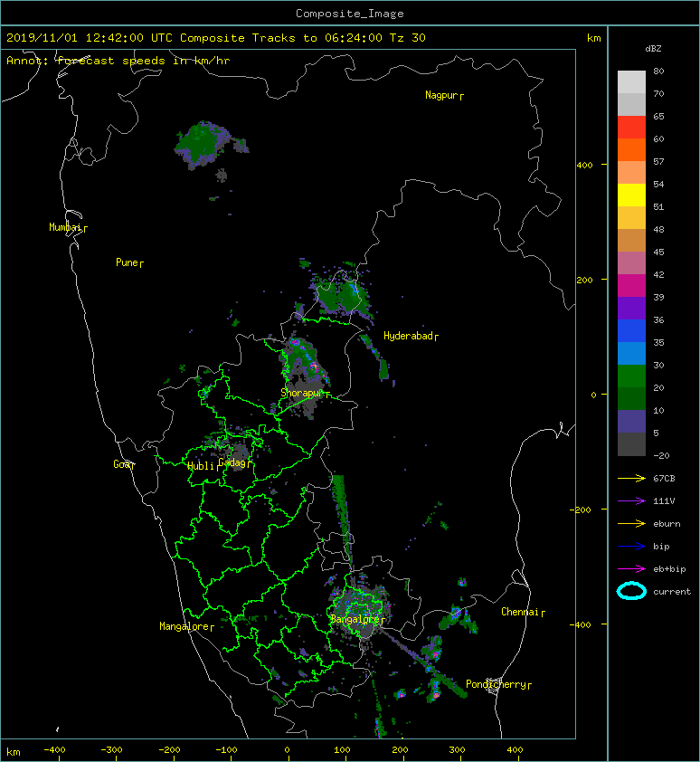Click the 54 dBZ yellow color swatch
Image resolution: width=700 pixels, height=762 pixels.
pyautogui.click(x=631, y=195)
